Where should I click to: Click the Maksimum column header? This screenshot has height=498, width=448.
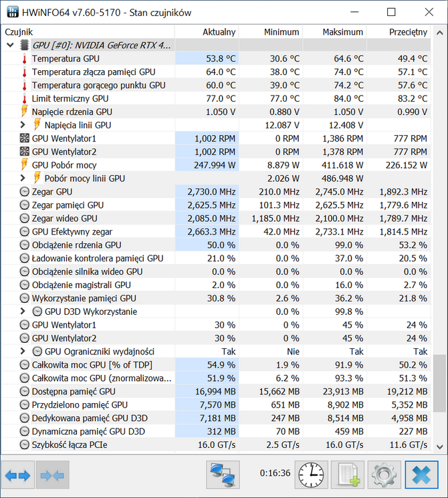pyautogui.click(x=334, y=32)
